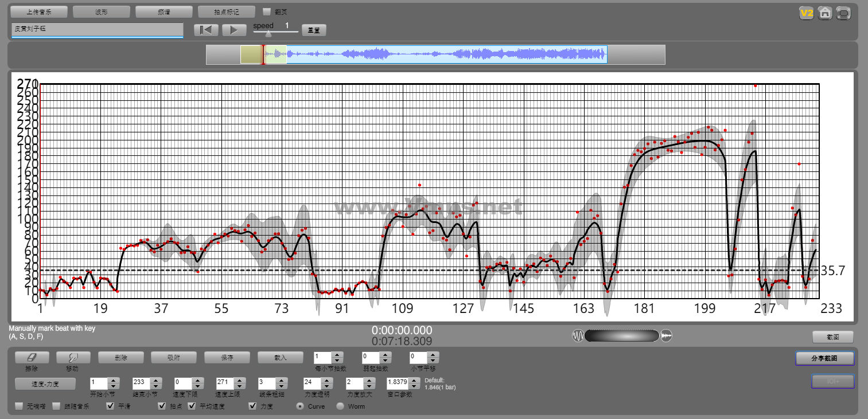Click the yellow V2 version icon
Image resolution: width=868 pixels, height=419 pixels.
807,13
